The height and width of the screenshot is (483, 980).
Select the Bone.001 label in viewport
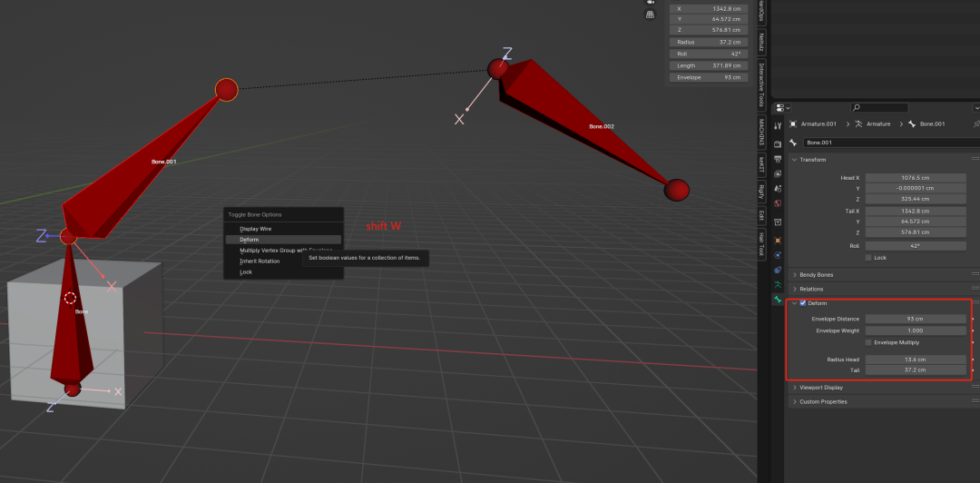click(163, 162)
